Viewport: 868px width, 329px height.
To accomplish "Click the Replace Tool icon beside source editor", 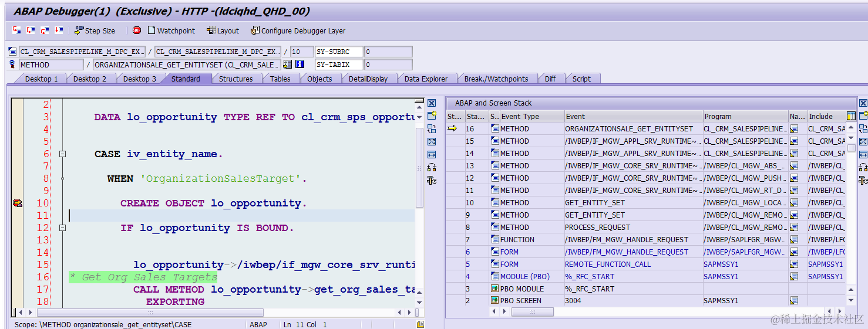I will coord(432,128).
